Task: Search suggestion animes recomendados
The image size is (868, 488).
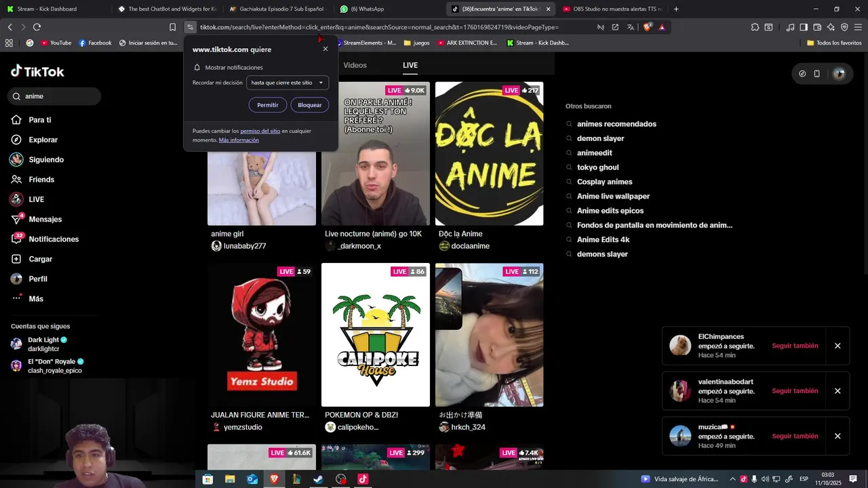Action: pyautogui.click(x=616, y=124)
